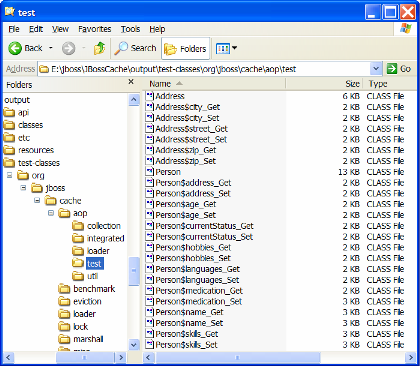This screenshot has width=420, height=366.
Task: Maximize the test window
Action: coord(390,12)
